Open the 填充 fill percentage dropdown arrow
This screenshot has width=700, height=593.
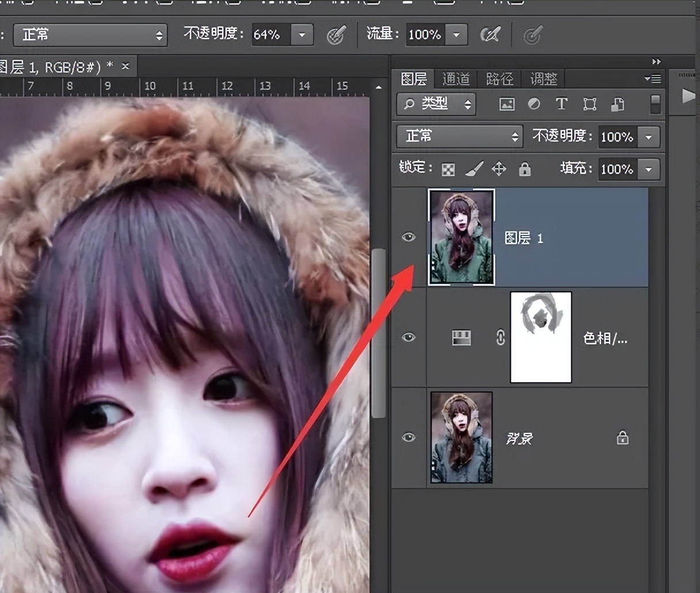649,169
